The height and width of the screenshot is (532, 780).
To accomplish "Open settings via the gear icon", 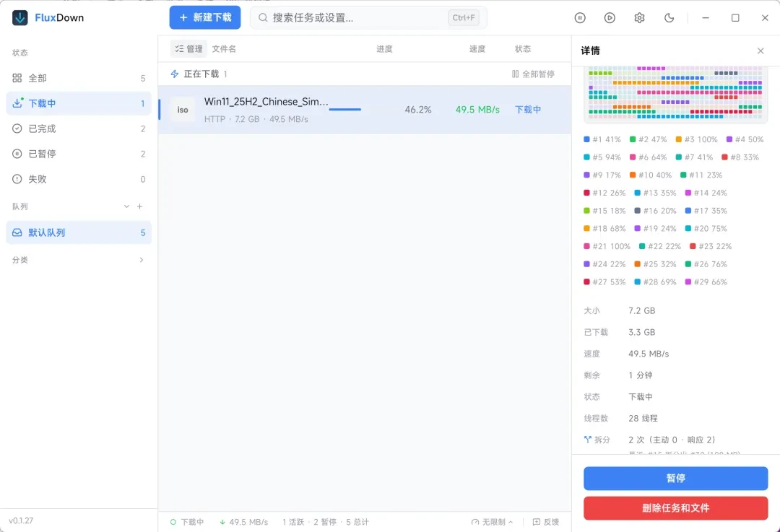I will [640, 18].
